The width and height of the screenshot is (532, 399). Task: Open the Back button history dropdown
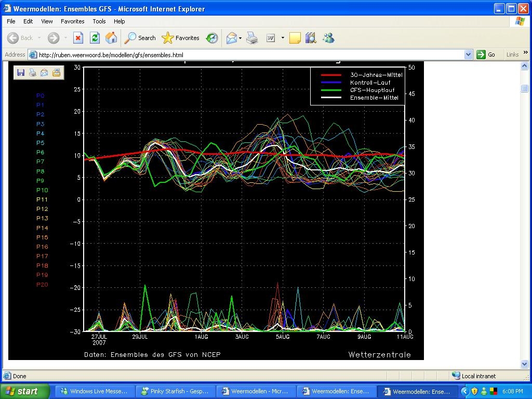point(39,38)
